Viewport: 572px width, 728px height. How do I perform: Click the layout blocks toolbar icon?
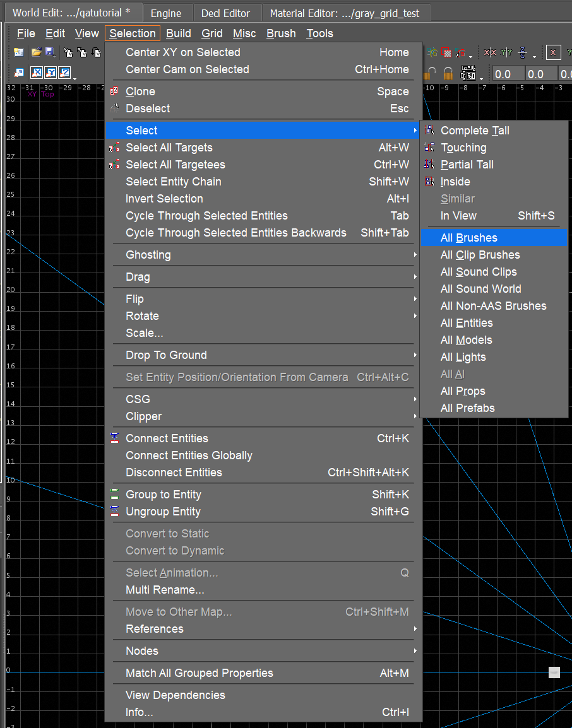(468, 73)
